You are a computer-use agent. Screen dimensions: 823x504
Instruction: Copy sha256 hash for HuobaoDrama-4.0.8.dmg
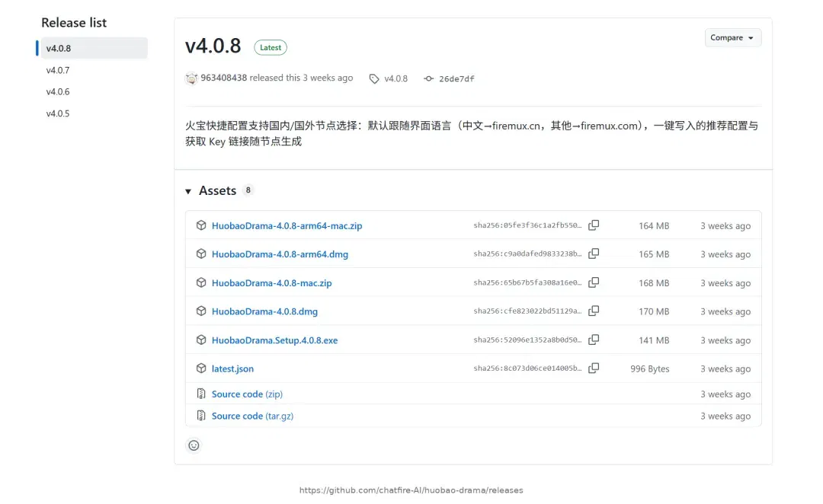[594, 311]
